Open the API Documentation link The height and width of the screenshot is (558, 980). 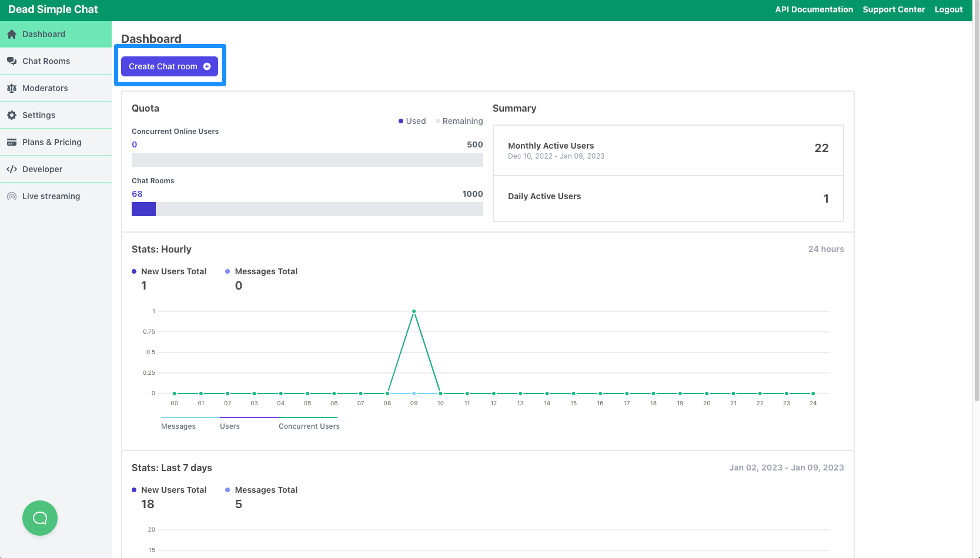point(814,9)
